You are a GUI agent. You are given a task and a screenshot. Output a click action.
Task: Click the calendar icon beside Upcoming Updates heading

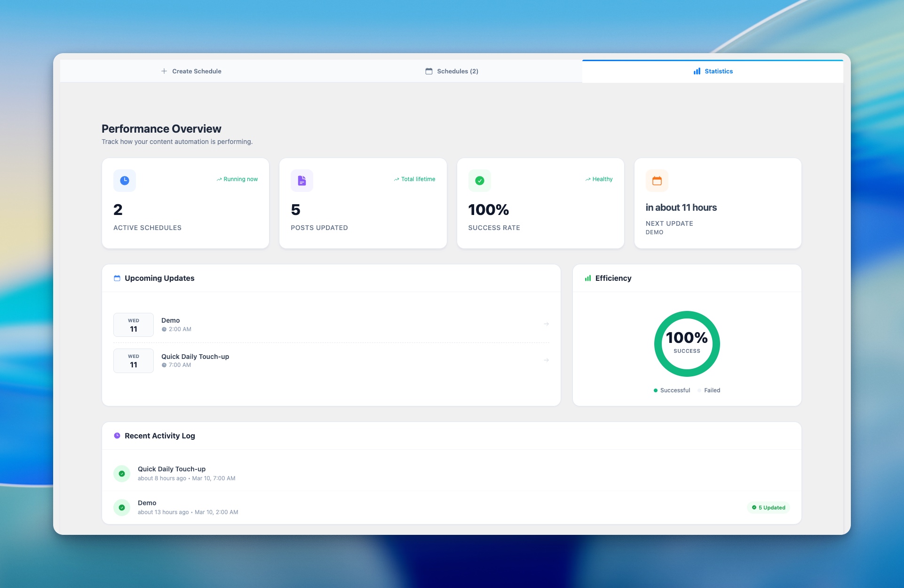point(117,278)
